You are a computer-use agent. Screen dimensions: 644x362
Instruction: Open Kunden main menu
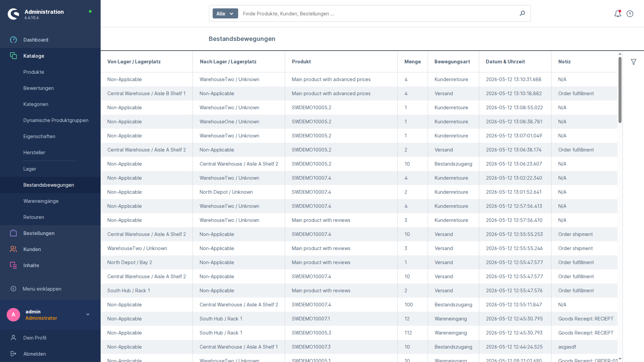pos(32,249)
